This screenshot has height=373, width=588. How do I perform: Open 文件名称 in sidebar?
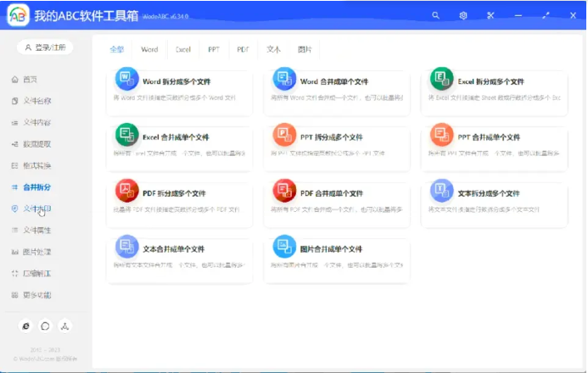pyautogui.click(x=37, y=101)
